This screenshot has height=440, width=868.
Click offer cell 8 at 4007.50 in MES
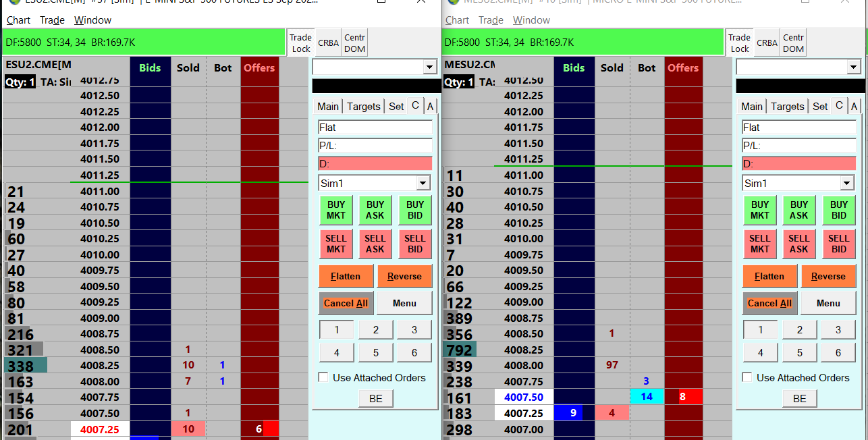click(x=683, y=397)
